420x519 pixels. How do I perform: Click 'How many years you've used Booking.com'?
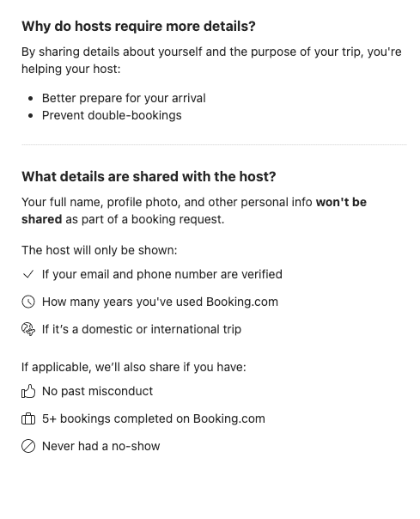[161, 302]
